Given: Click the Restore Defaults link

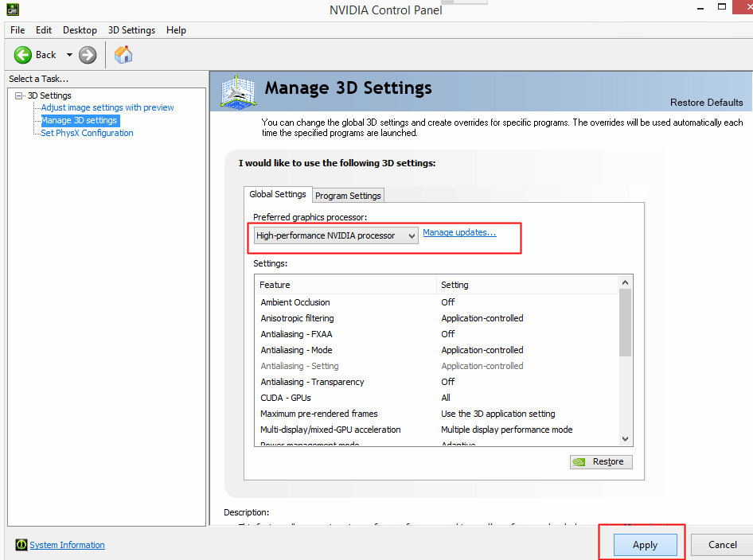Looking at the screenshot, I should coord(706,102).
